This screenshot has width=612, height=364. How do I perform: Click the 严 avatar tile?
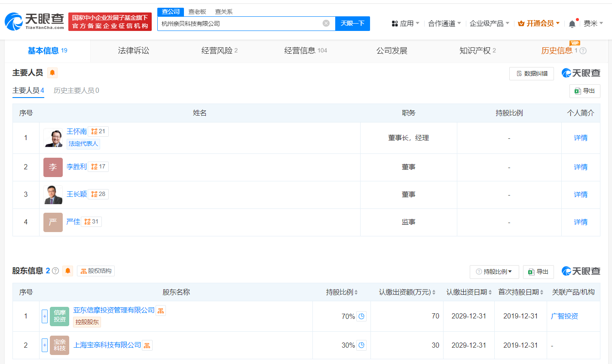tap(53, 222)
